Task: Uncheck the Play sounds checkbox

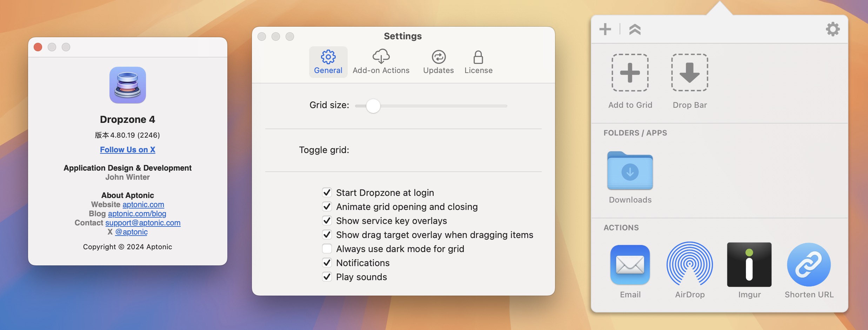Action: pyautogui.click(x=327, y=277)
